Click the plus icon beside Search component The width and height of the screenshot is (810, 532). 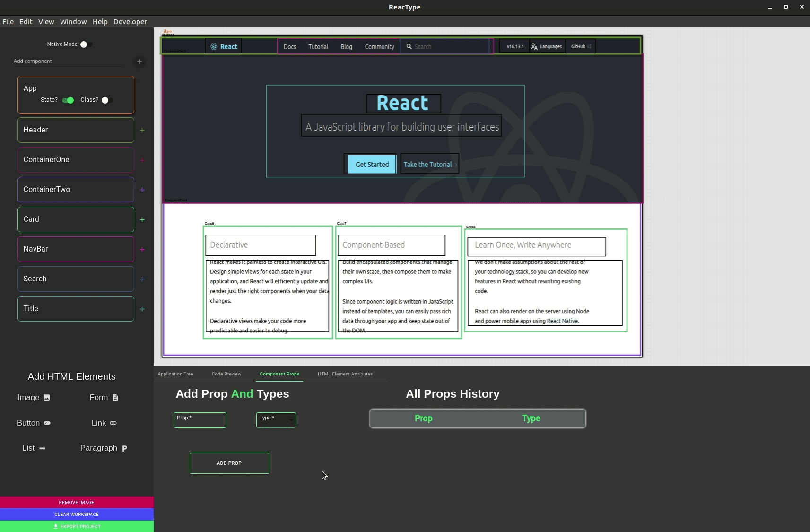pos(142,279)
